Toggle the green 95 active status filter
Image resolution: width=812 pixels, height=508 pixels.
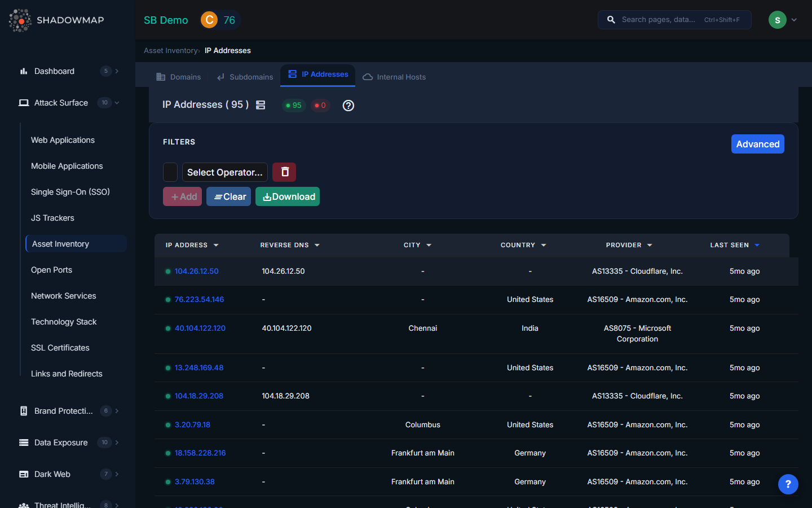pos(293,106)
